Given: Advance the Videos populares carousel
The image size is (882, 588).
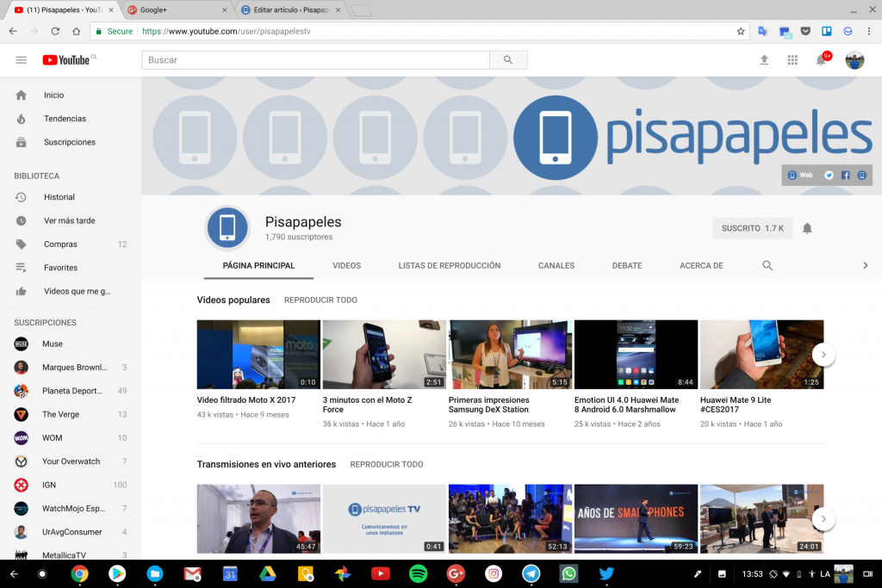Looking at the screenshot, I should tap(823, 355).
